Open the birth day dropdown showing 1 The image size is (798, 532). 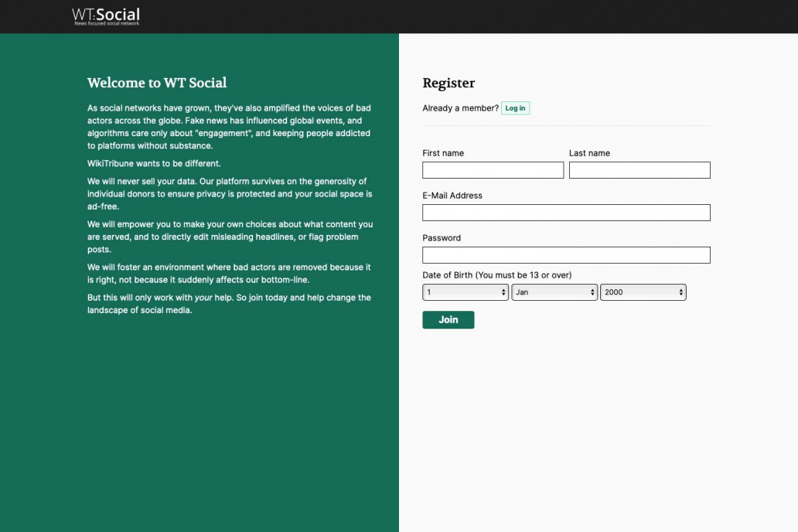pyautogui.click(x=465, y=292)
